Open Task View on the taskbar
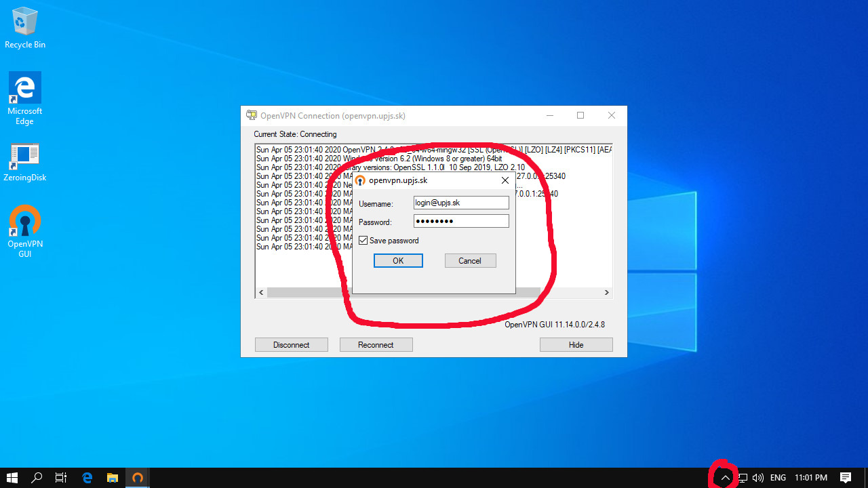This screenshot has height=488, width=868. coord(61,478)
